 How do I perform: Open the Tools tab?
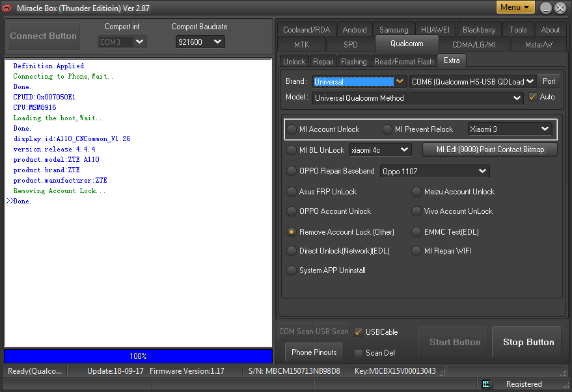point(518,30)
